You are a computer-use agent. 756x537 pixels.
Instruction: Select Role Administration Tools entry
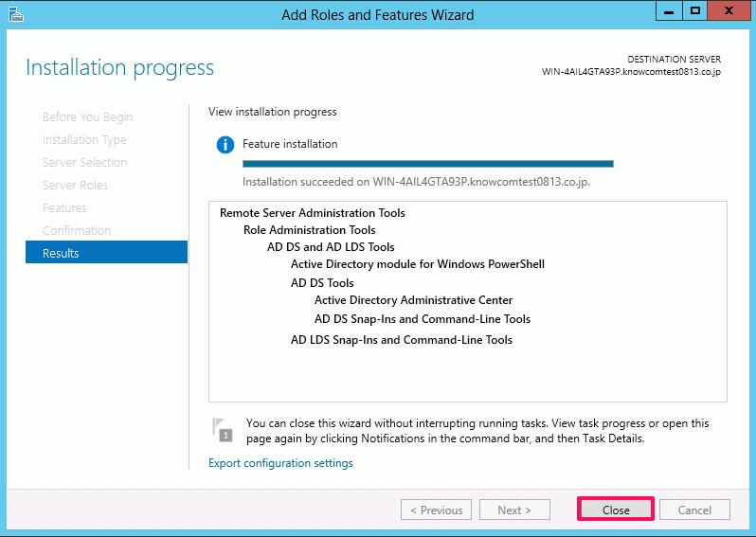309,230
